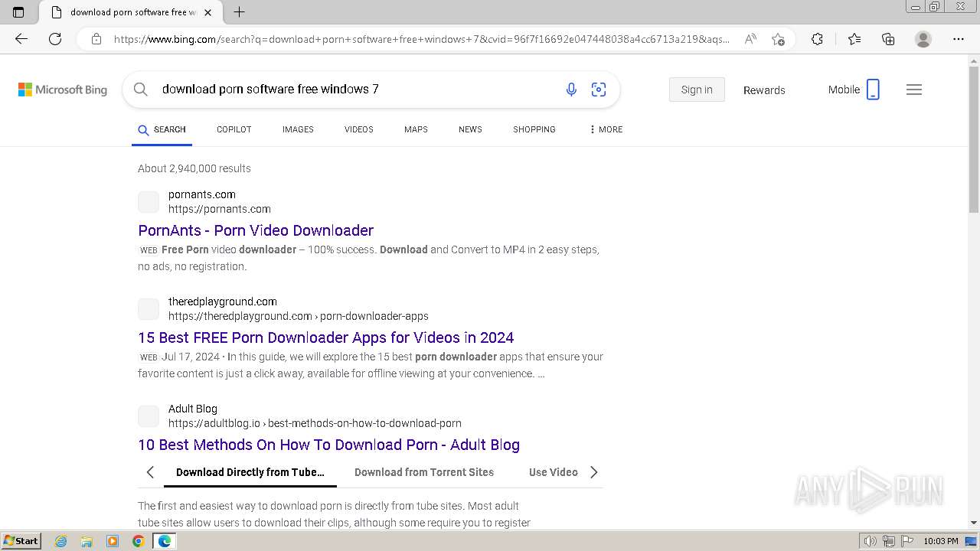Open the https://adultblog.io result URL
The height and width of the screenshot is (551, 980).
(315, 423)
